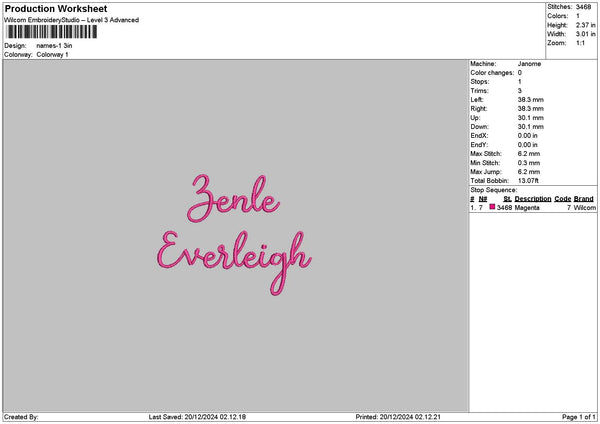Click the Zenle Everleigh embroidery design preview

coord(234,235)
